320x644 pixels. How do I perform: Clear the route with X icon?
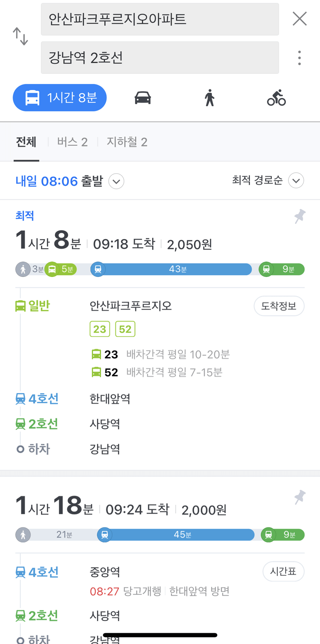(x=300, y=19)
